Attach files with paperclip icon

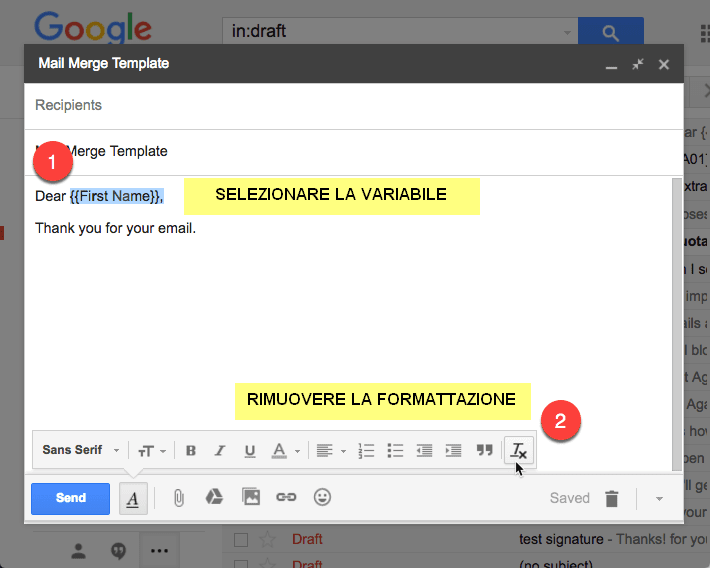tap(179, 498)
